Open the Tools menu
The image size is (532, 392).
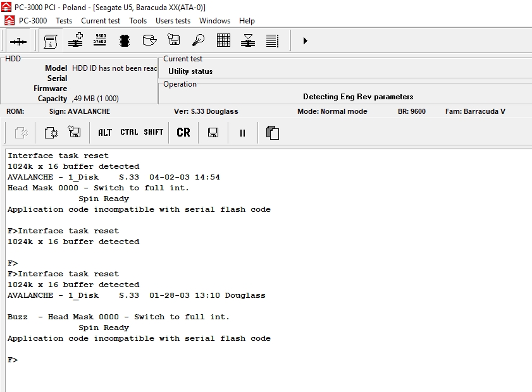(x=138, y=21)
